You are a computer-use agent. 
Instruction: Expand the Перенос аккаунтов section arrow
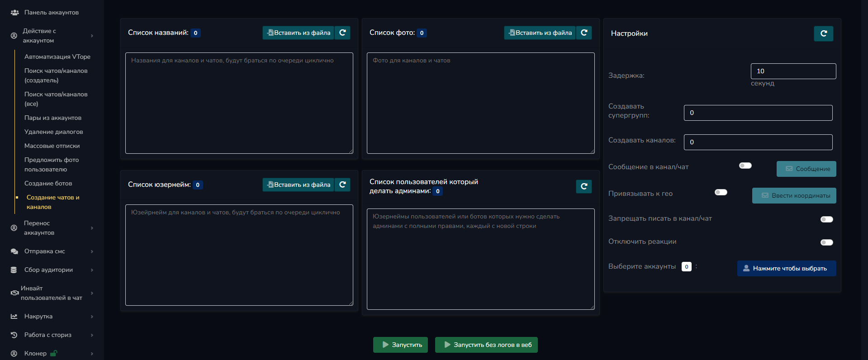92,228
